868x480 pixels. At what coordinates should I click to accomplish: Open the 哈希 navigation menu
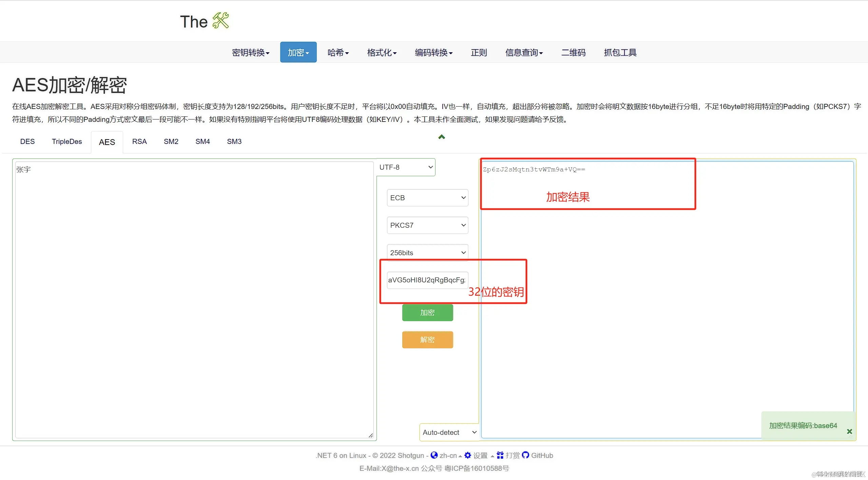(337, 53)
